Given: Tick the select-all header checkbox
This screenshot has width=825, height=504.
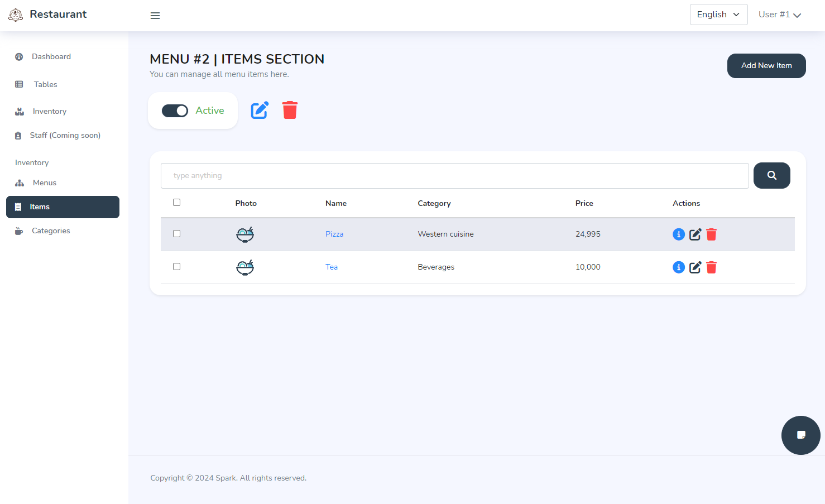Looking at the screenshot, I should 177,203.
